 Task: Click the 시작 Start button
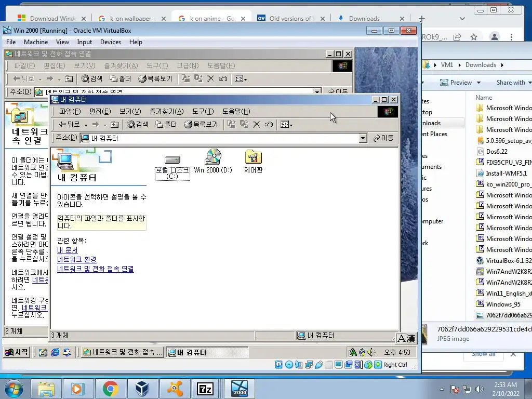(17, 352)
